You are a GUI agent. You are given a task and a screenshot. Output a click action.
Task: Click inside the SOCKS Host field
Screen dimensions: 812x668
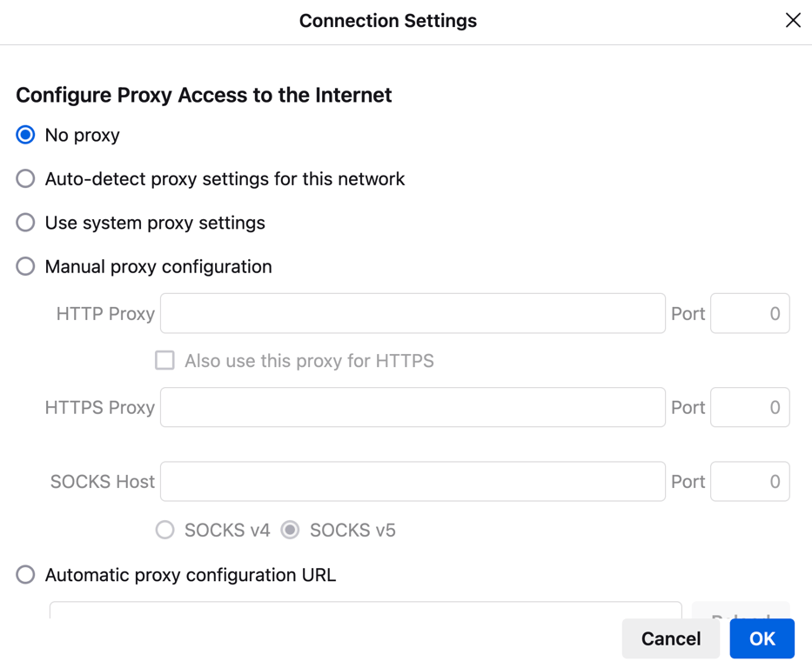click(x=413, y=481)
